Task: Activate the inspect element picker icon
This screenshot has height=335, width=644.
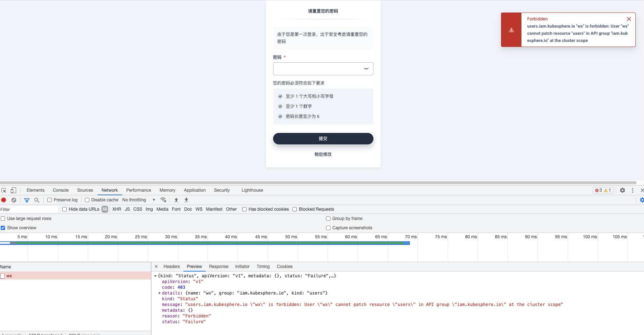Action: tap(4, 190)
